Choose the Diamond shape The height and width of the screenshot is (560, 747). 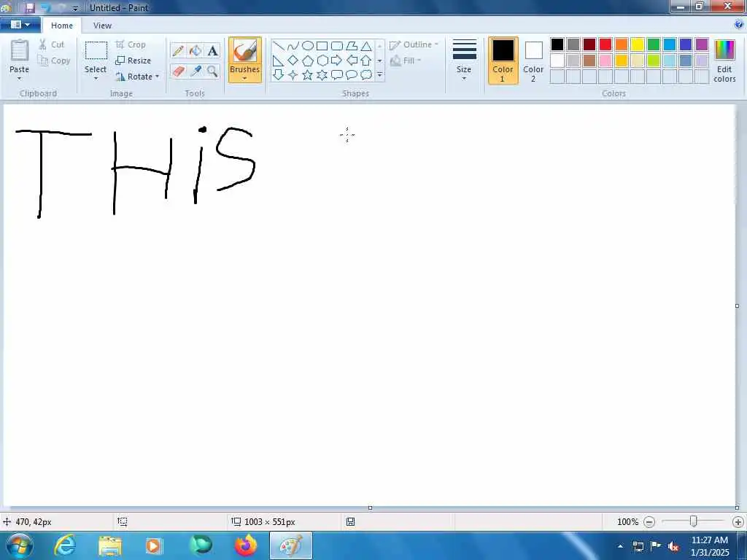(293, 61)
